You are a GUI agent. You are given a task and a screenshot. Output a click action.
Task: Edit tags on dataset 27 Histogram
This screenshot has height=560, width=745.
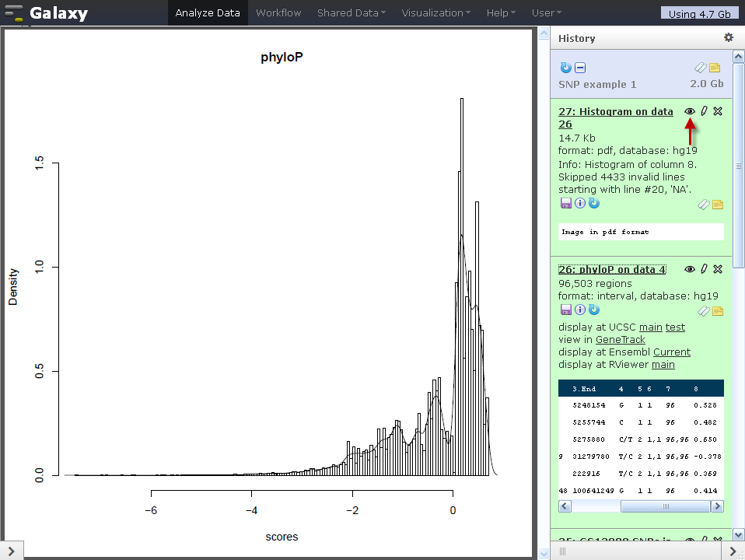coord(704,205)
